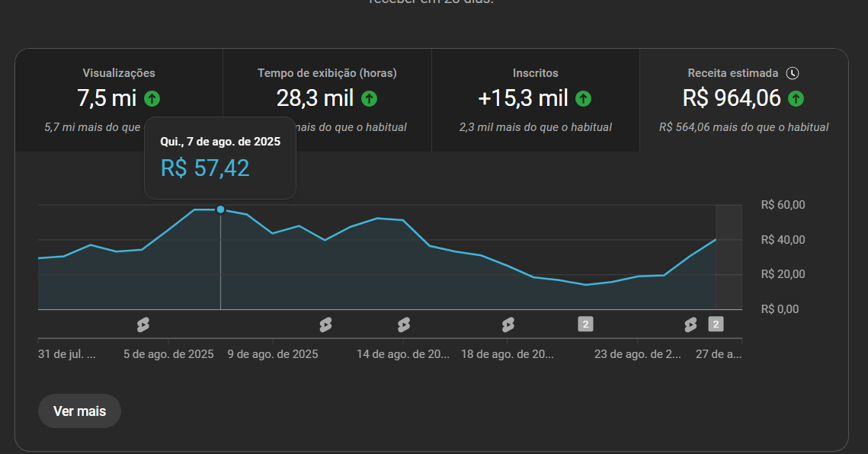Click the watch time total 28,3 mil
Viewport: 868px width, 454px height.
[x=315, y=98]
